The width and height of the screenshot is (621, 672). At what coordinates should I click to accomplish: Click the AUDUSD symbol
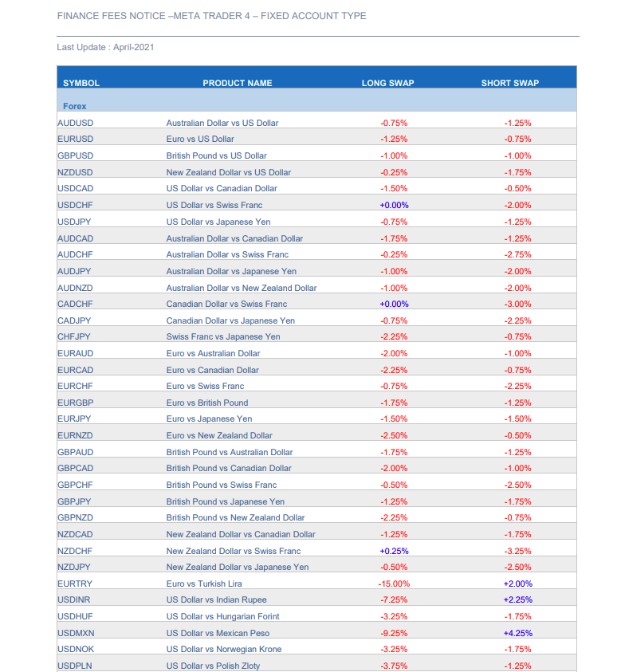pos(76,123)
